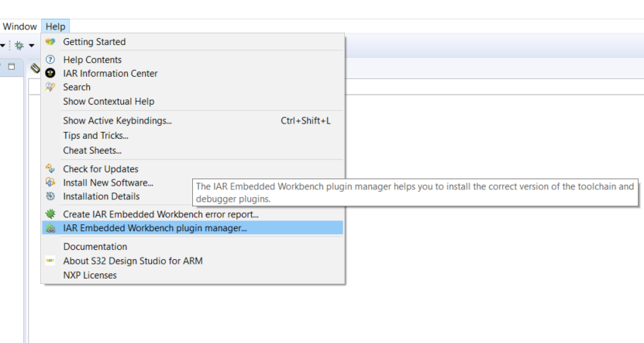644x343 pixels.
Task: Click the Getting Started colorful icon
Action: [50, 42]
